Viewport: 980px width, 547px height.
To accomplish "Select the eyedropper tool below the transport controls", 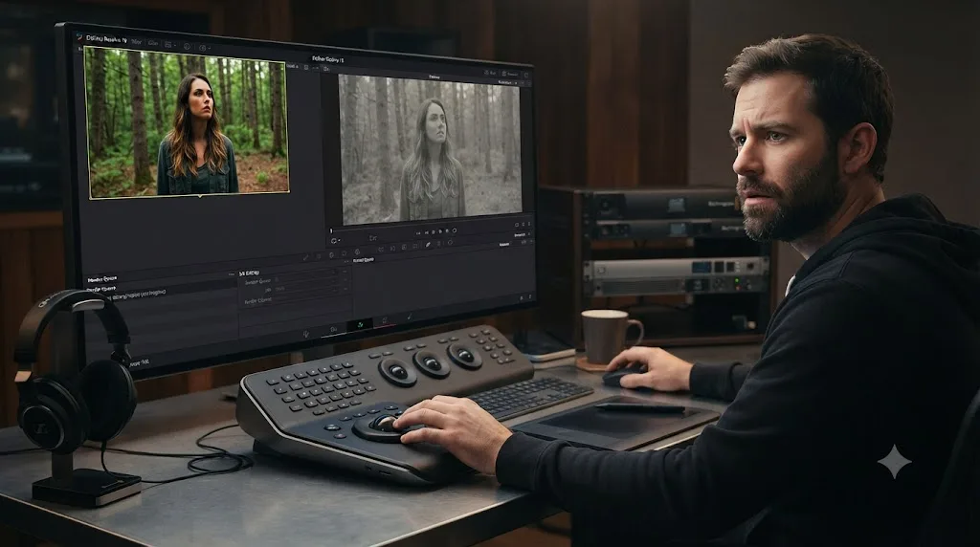I will point(428,244).
